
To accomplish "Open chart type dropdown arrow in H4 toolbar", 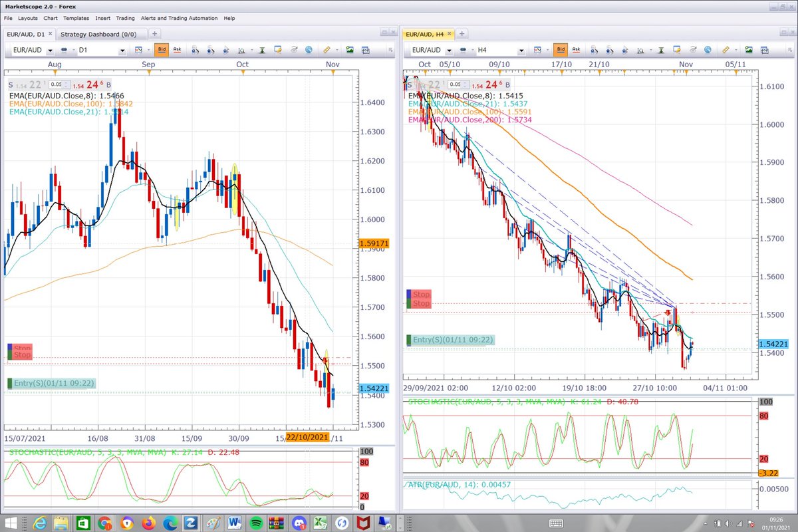I will point(547,50).
